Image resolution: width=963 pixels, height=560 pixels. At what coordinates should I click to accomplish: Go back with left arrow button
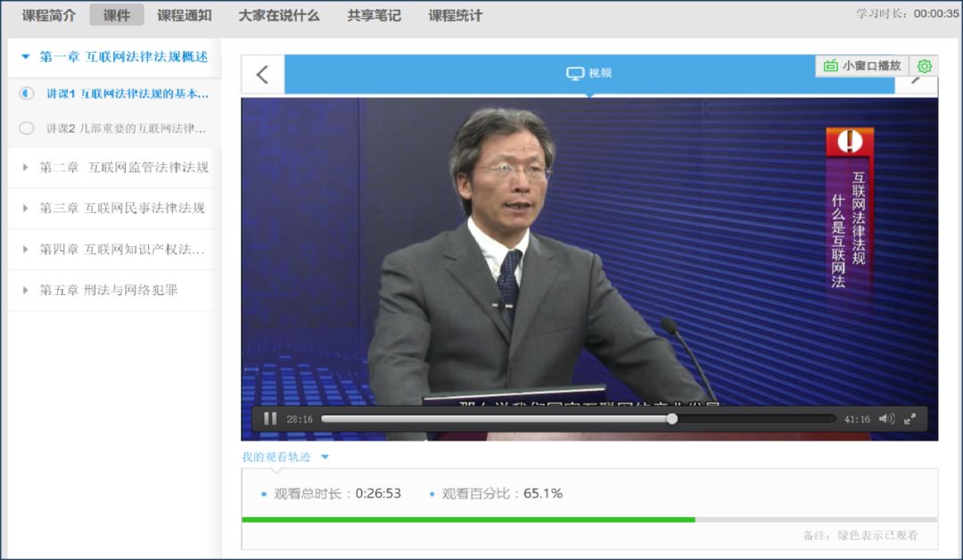262,74
